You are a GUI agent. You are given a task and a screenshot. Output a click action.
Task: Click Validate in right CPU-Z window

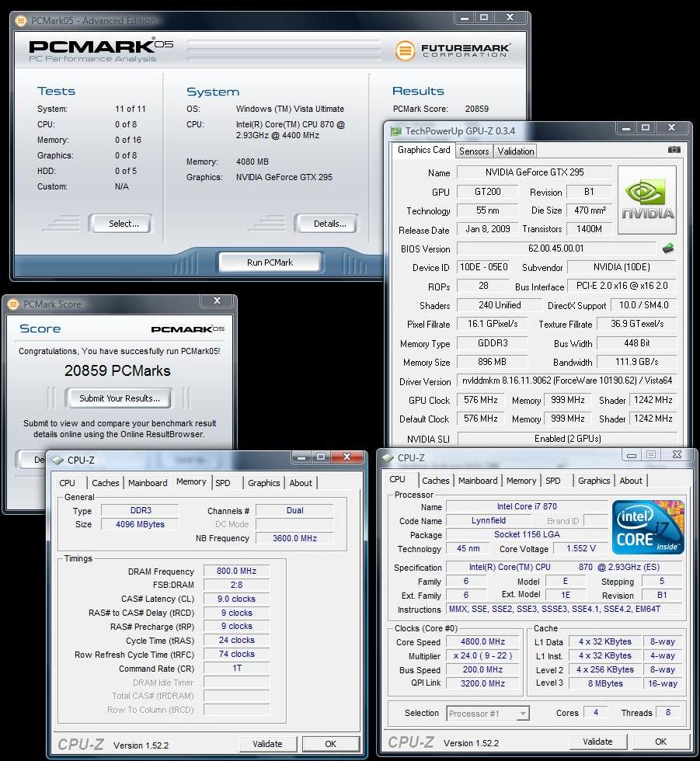597,742
